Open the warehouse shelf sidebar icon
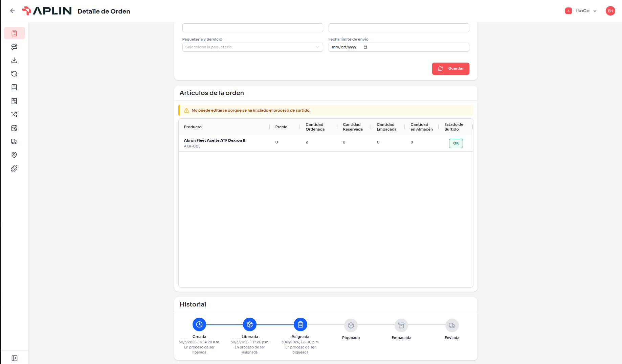Image resolution: width=622 pixels, height=364 pixels. (x=14, y=101)
